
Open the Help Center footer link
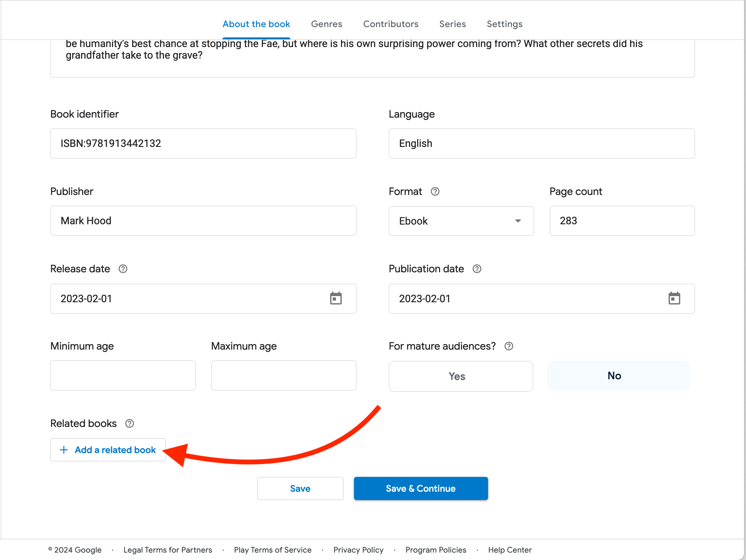(510, 550)
